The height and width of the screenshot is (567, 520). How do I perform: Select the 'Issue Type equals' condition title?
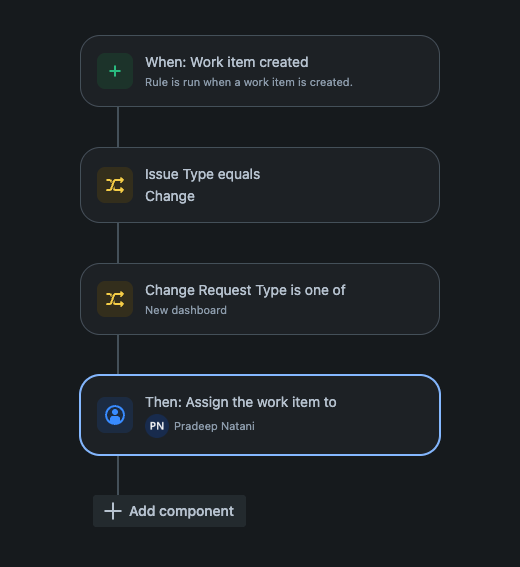tap(203, 174)
